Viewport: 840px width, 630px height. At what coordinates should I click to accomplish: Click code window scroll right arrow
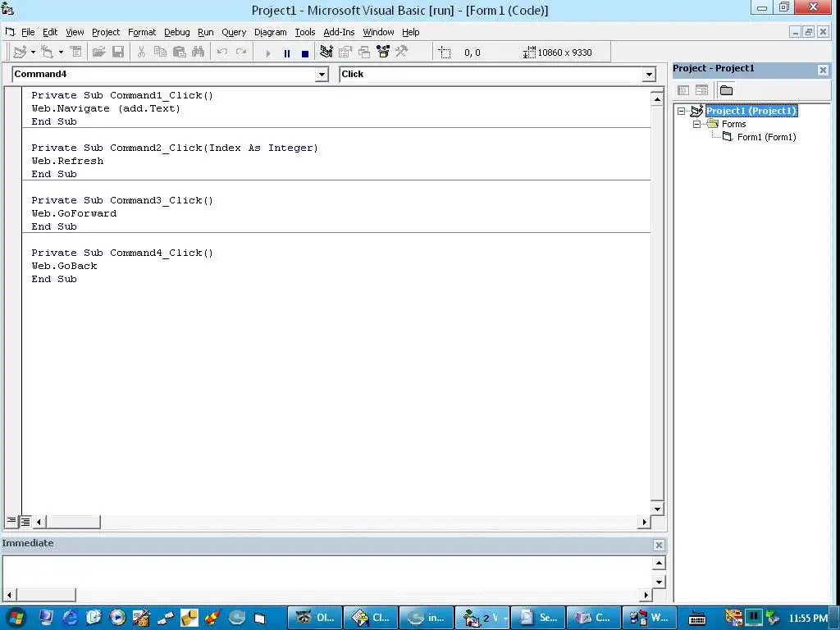point(645,521)
